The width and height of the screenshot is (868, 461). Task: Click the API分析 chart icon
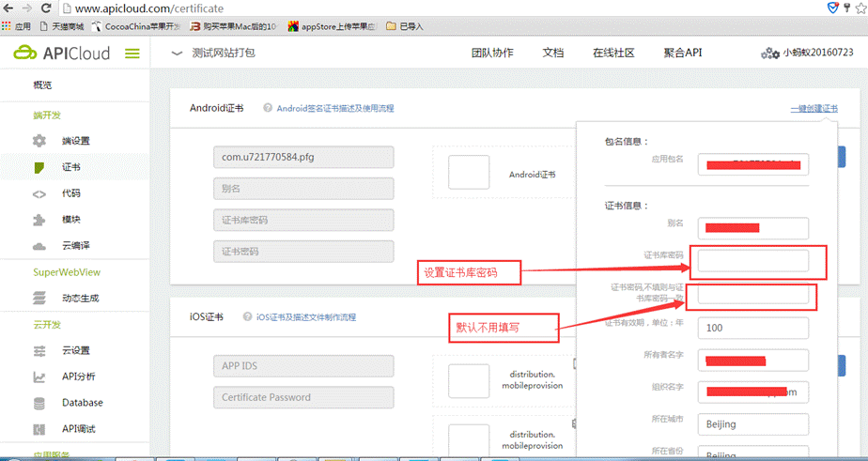tap(39, 376)
